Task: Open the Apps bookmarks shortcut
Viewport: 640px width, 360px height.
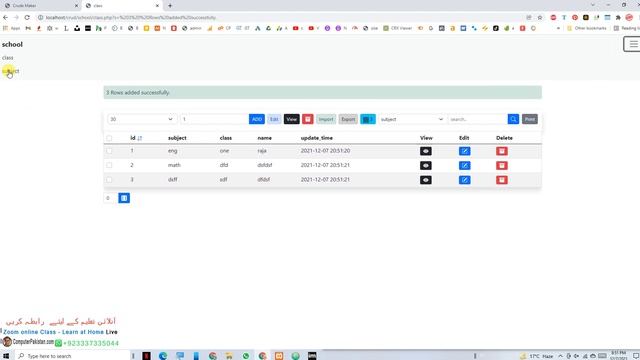Action: [x=11, y=28]
